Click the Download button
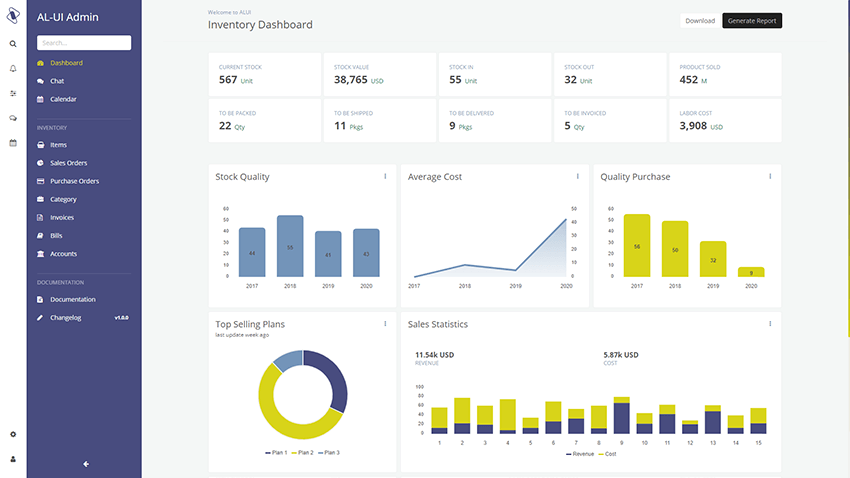850x478 pixels. [700, 21]
